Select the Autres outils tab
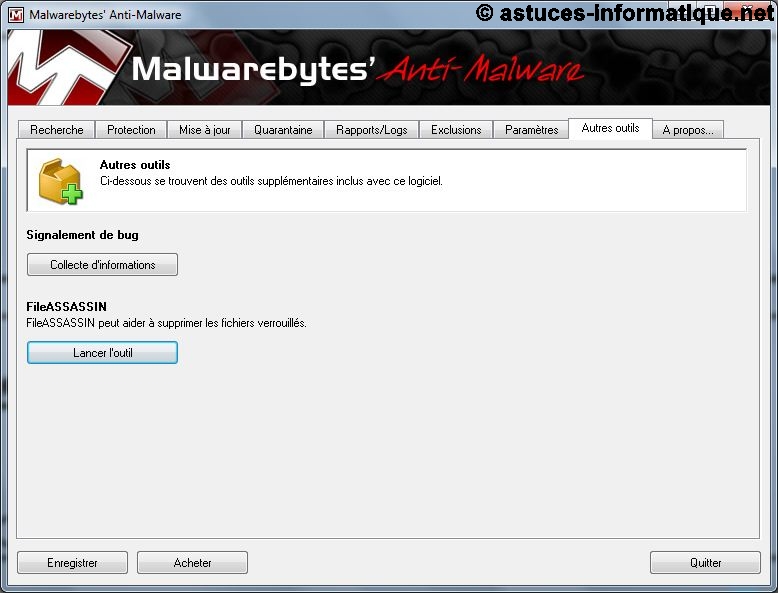Viewport: 778px width, 593px height. [x=610, y=129]
